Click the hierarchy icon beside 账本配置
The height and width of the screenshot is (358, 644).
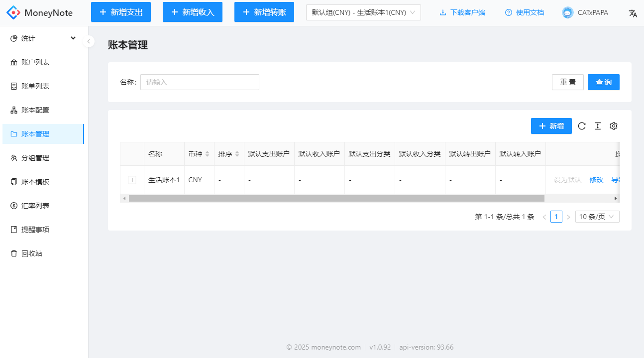click(x=14, y=110)
